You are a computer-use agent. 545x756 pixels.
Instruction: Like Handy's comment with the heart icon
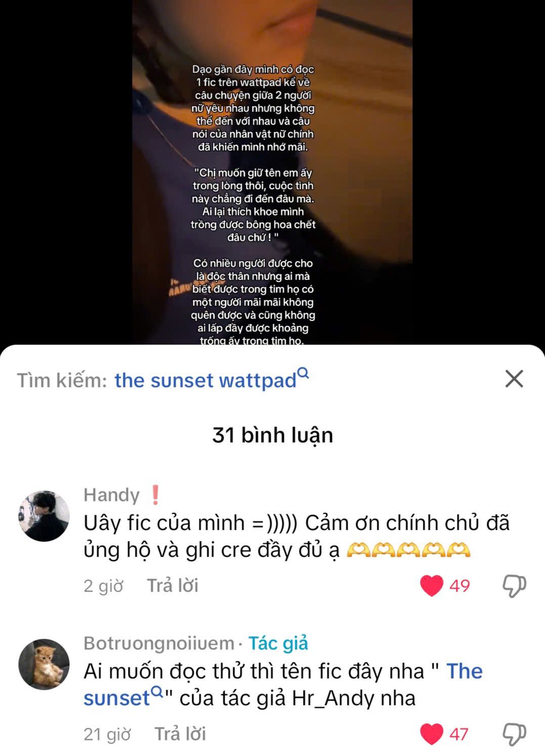tap(432, 586)
